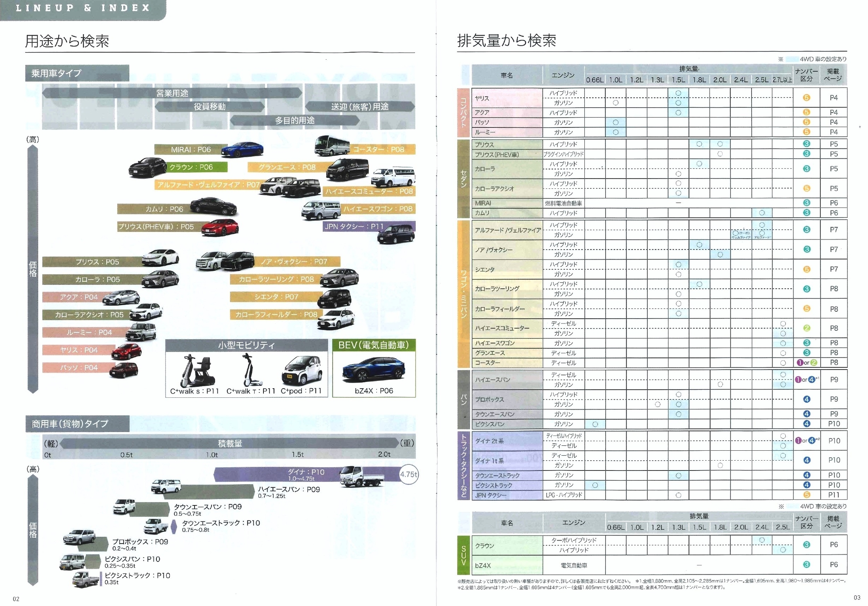
Task: Select the white C+pod car image
Action: click(302, 372)
